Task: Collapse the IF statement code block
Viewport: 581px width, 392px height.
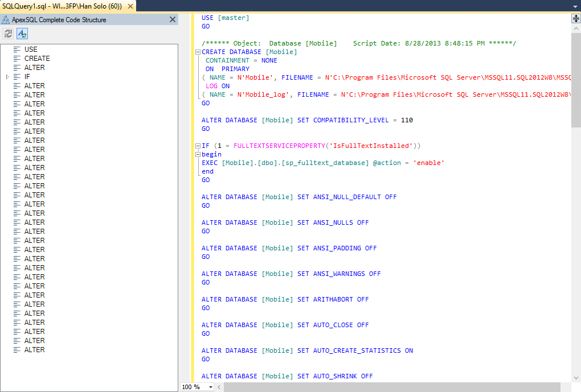Action: [x=198, y=146]
